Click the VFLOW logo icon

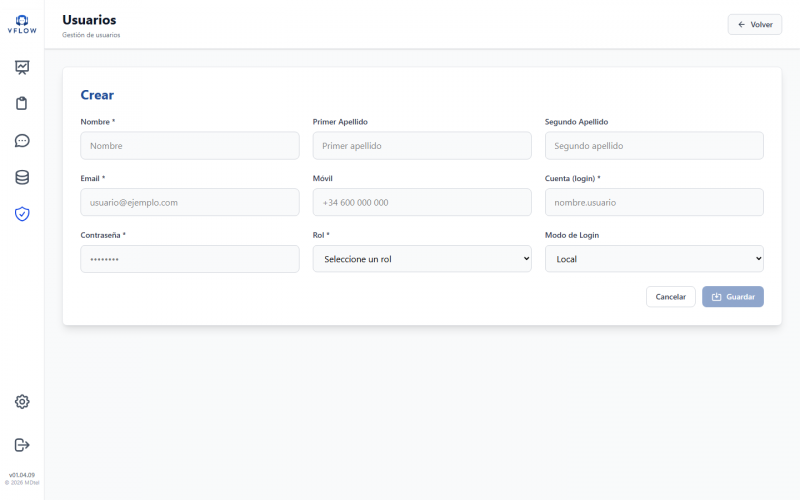(22, 24)
